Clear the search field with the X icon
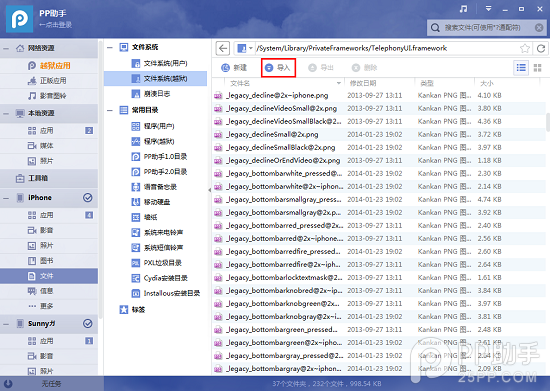550x391 pixels. [539, 28]
